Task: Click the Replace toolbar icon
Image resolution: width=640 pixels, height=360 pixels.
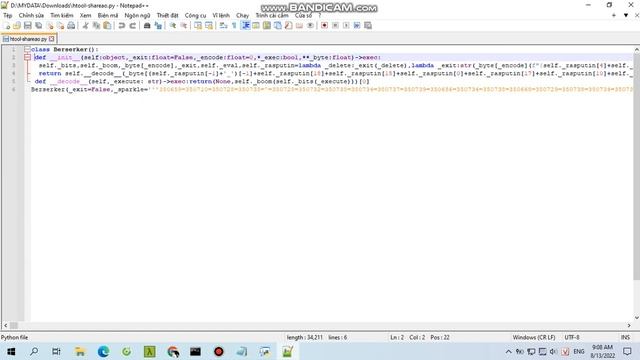Action: point(158,25)
